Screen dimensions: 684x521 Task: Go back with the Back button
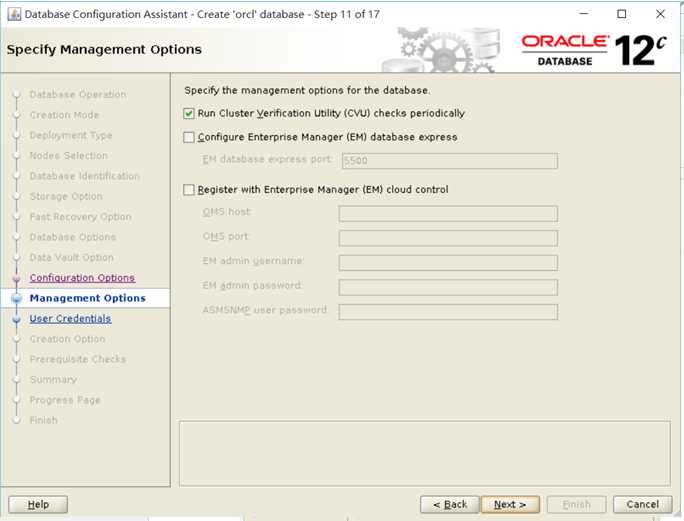450,504
